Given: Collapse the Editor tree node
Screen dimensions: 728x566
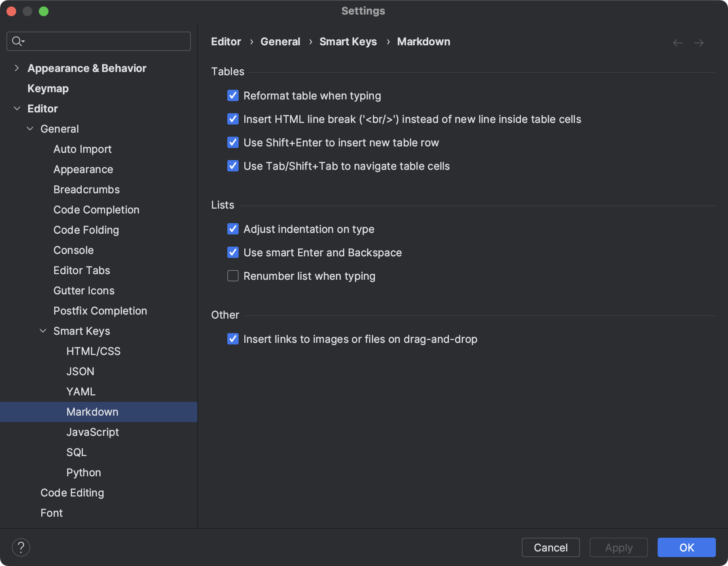Looking at the screenshot, I should [17, 108].
